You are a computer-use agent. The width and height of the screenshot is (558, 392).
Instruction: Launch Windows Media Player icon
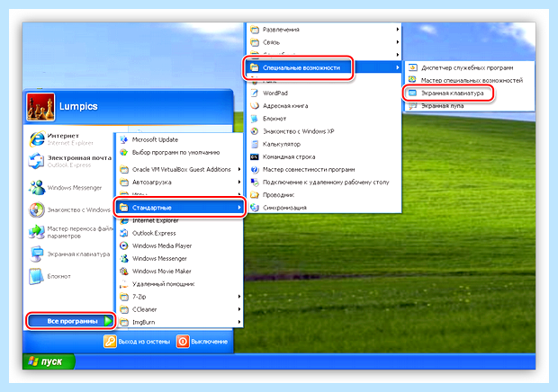(x=124, y=246)
